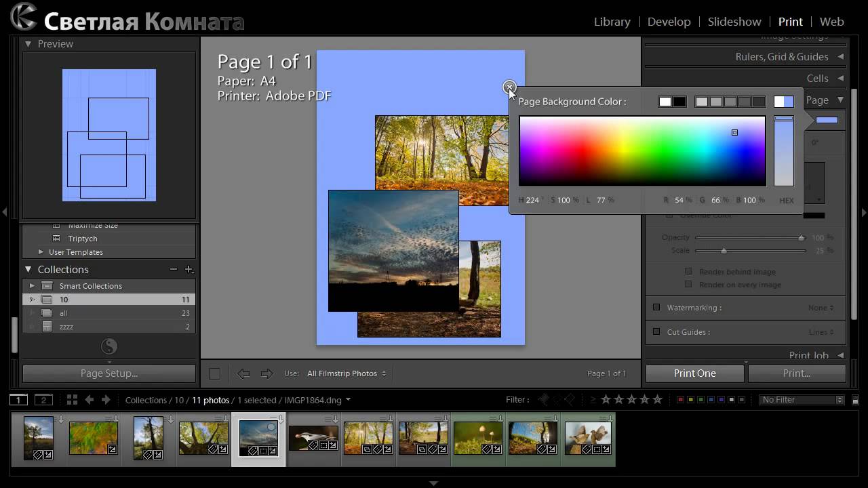This screenshot has width=868, height=488.
Task: Switch to the Print module
Action: pyautogui.click(x=791, y=22)
